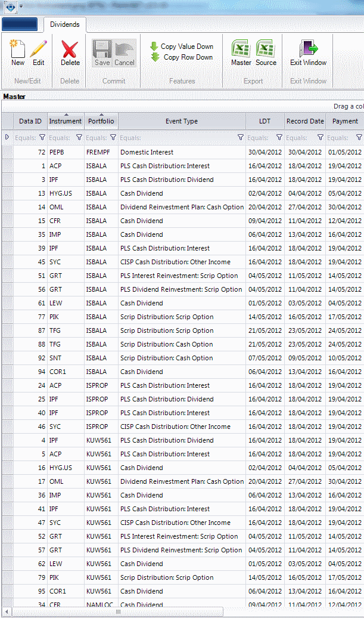Open the quick access dropdown arrow in the title bar
The image size is (364, 618).
[21, 7]
